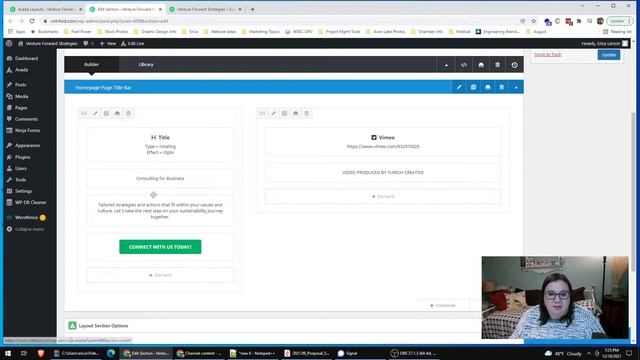Open code view icon in builder toolbar
640x360 pixels.
click(x=464, y=65)
